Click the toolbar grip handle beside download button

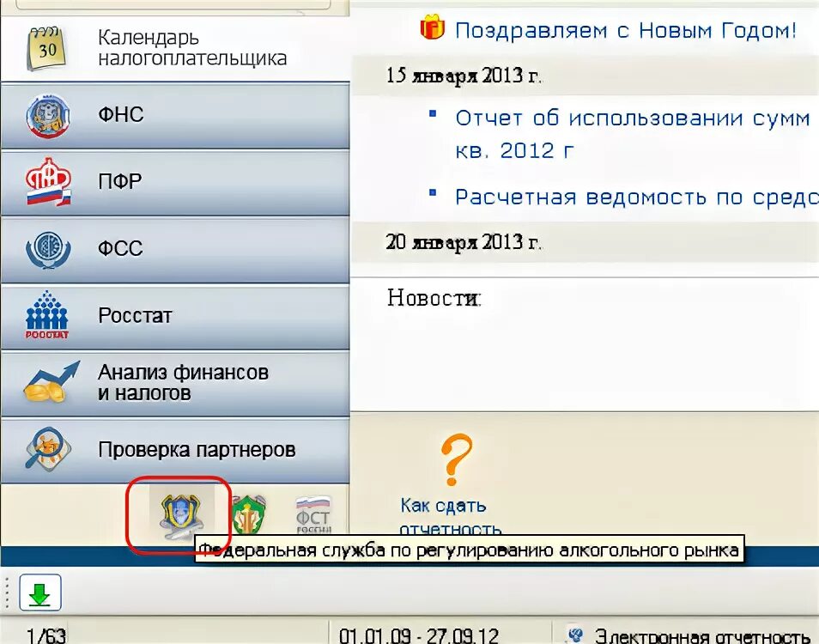[x=7, y=592]
